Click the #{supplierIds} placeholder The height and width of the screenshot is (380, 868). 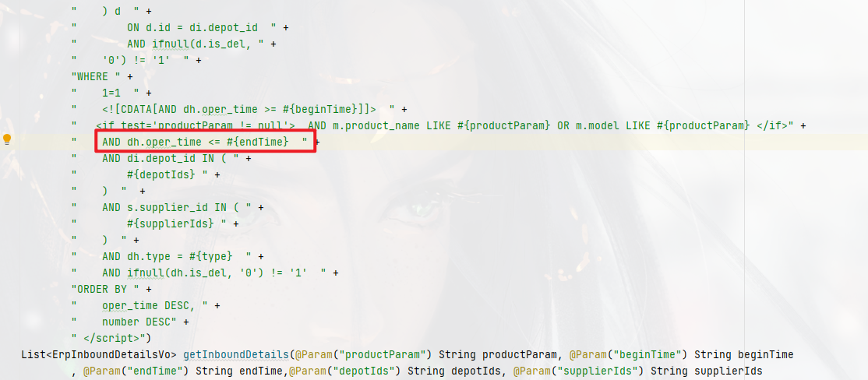click(x=171, y=223)
